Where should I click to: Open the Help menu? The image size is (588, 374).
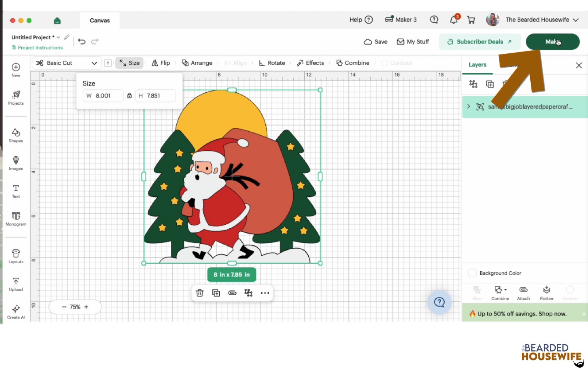tap(361, 20)
